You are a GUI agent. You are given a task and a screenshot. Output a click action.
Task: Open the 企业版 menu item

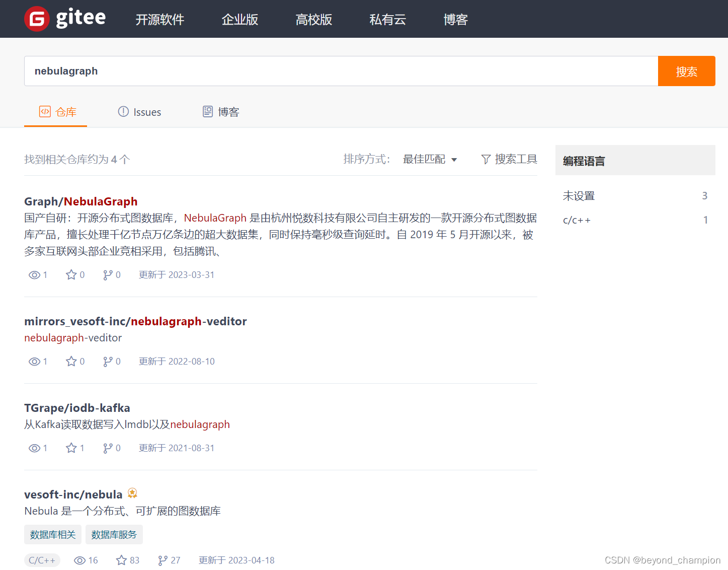240,19
